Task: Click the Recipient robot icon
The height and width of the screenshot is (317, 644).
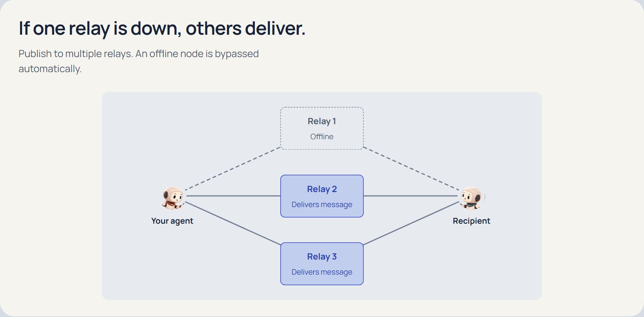Action: pyautogui.click(x=471, y=198)
